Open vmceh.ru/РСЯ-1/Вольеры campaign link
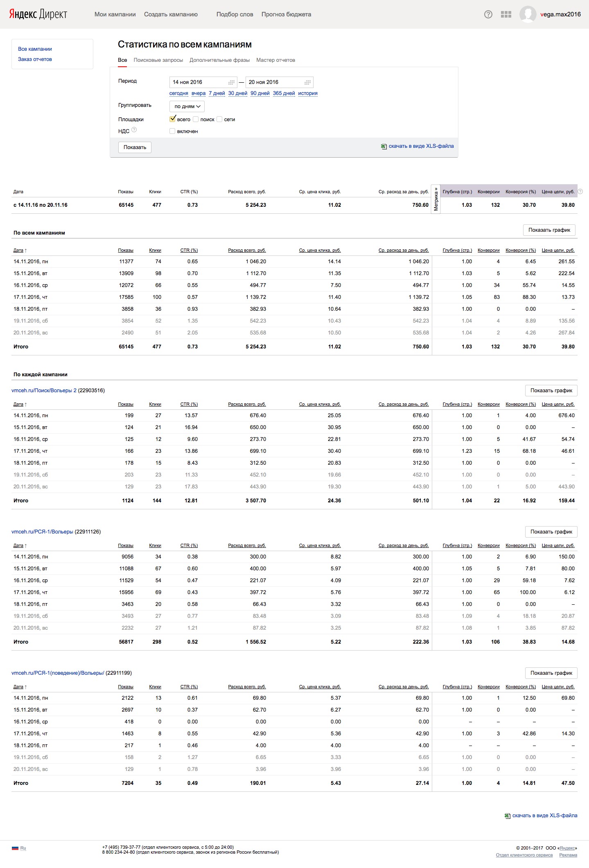The image size is (589, 868). 43,532
